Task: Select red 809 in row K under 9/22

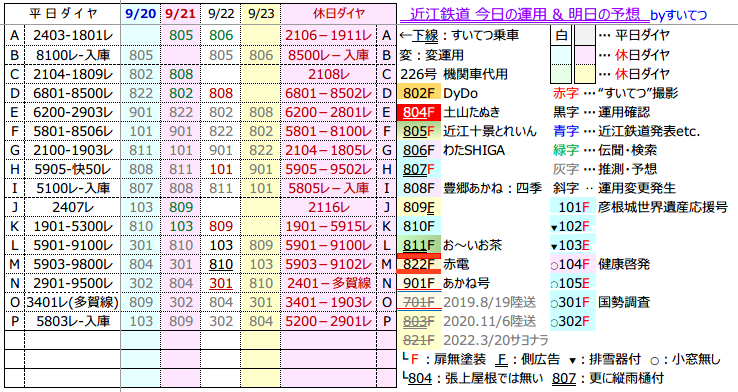Action: pyautogui.click(x=221, y=226)
